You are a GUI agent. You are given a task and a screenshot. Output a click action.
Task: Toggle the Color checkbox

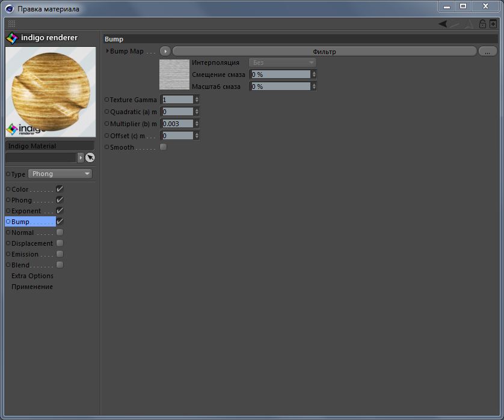(60, 189)
